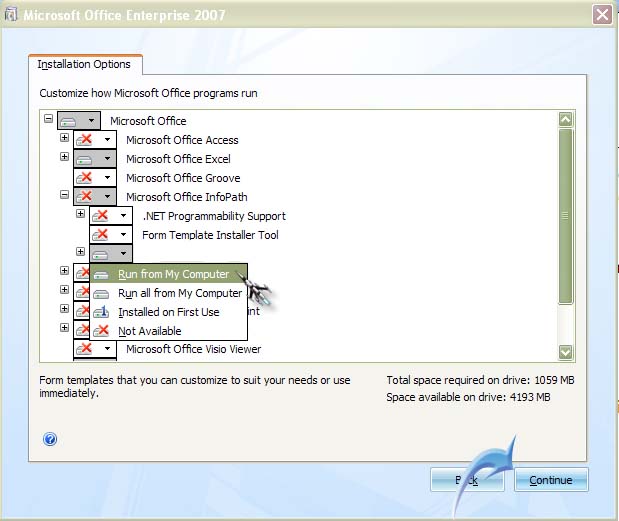
Task: Expand the Microsoft Office Excel node
Action: point(64,156)
